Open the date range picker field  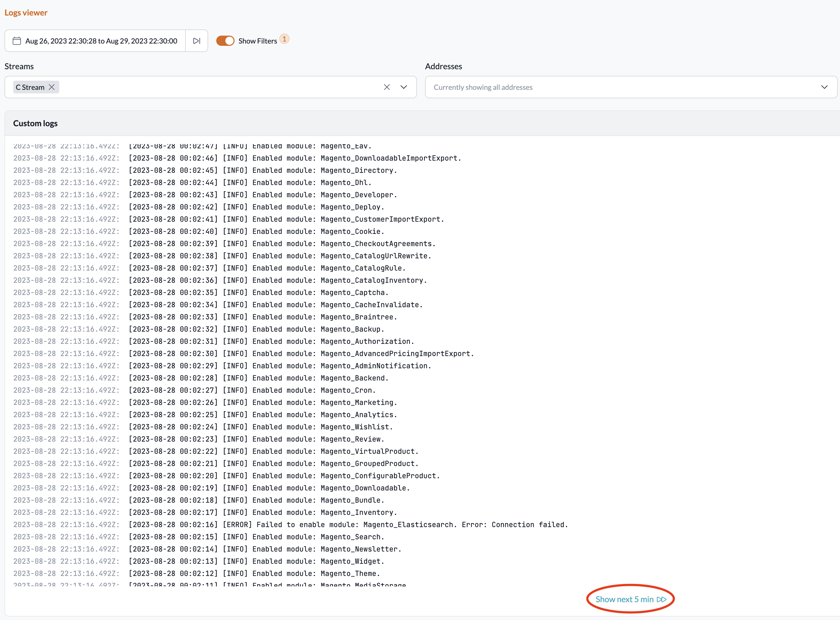click(101, 41)
